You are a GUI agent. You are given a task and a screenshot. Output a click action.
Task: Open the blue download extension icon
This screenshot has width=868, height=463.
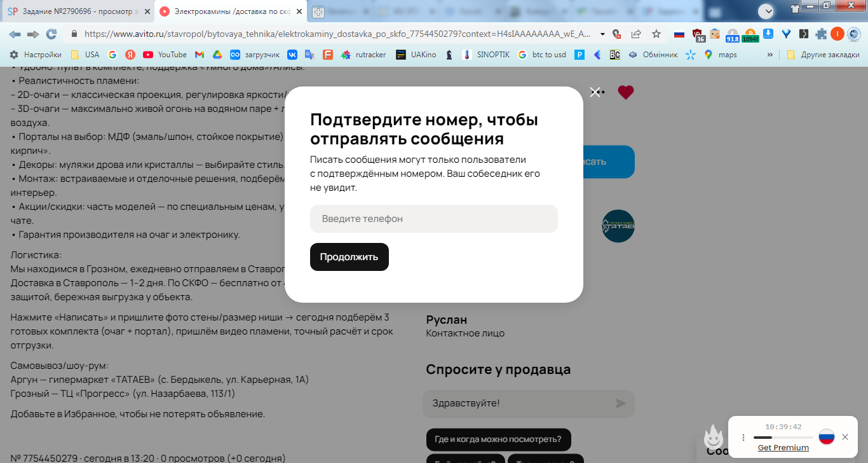pos(768,34)
